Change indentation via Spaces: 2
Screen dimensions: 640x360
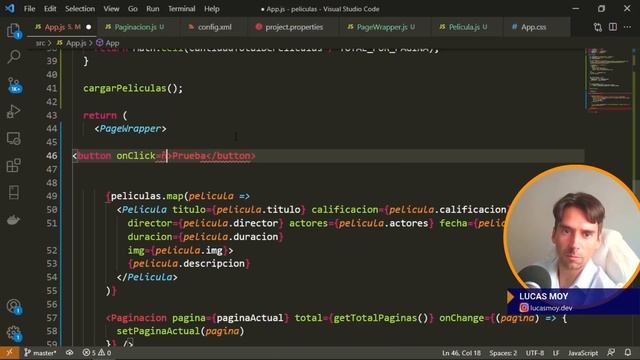[x=503, y=353]
